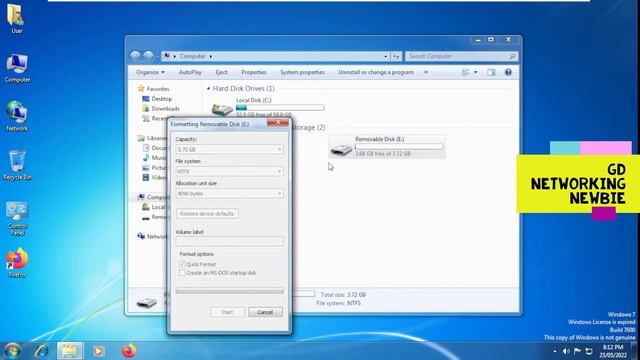Open System properties from the toolbar

pos(302,72)
